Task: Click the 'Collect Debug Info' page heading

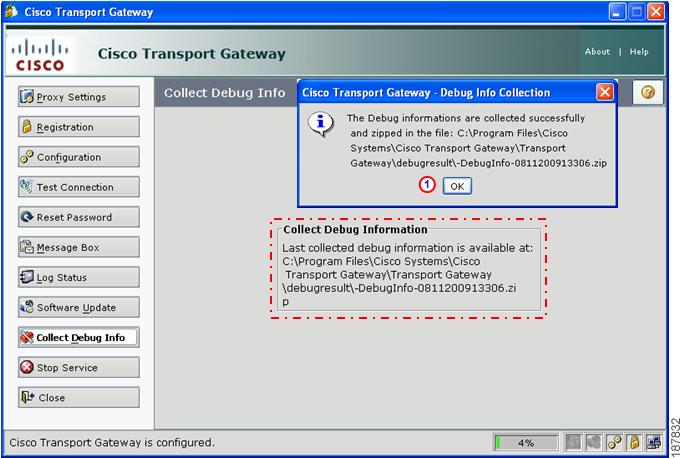Action: pyautogui.click(x=225, y=92)
